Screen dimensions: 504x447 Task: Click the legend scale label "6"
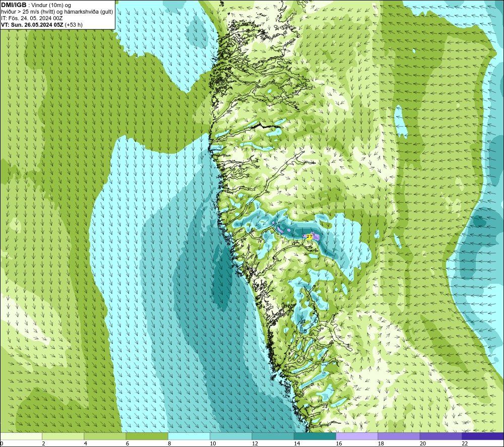[128, 443]
